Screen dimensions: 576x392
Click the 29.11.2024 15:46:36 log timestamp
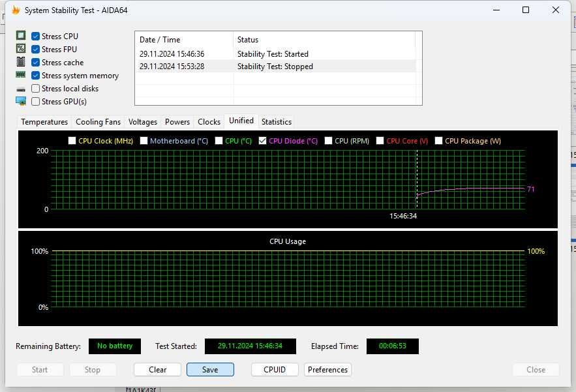[172, 53]
